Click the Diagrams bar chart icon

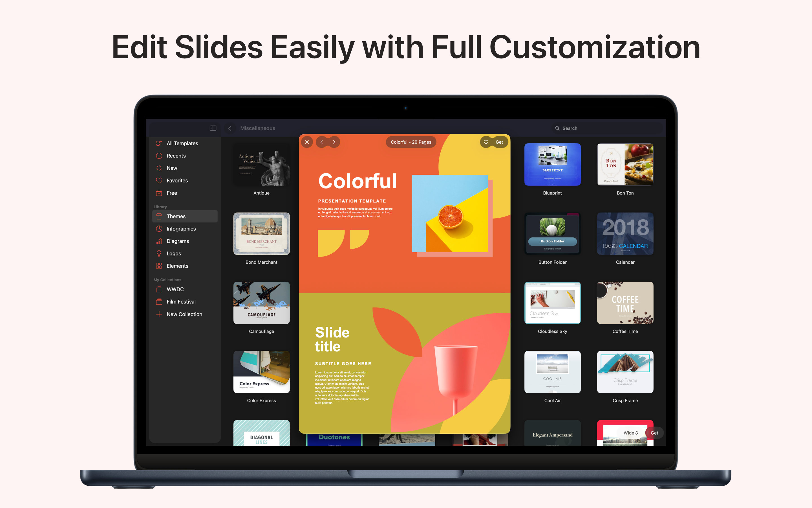click(159, 241)
